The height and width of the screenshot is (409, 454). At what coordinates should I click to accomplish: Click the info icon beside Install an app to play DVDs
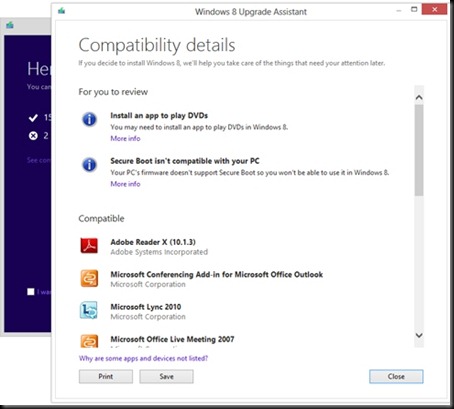click(89, 119)
